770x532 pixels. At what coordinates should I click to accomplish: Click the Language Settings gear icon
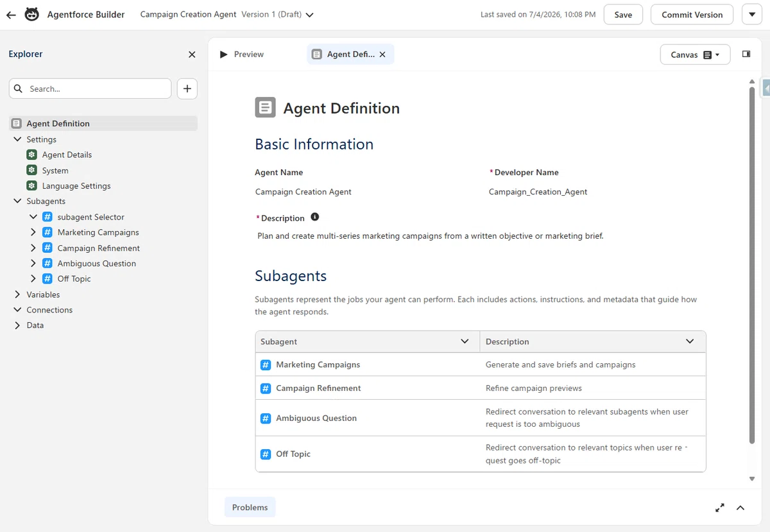[31, 185]
